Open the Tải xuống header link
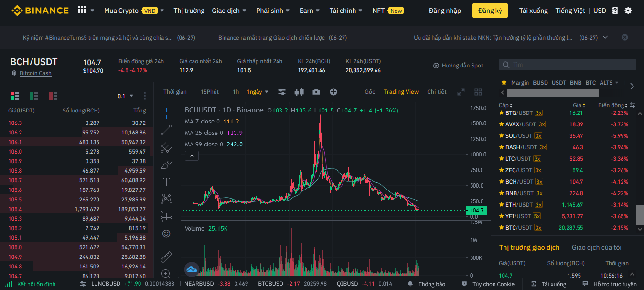Screen dimensions: 644x290 534,11
